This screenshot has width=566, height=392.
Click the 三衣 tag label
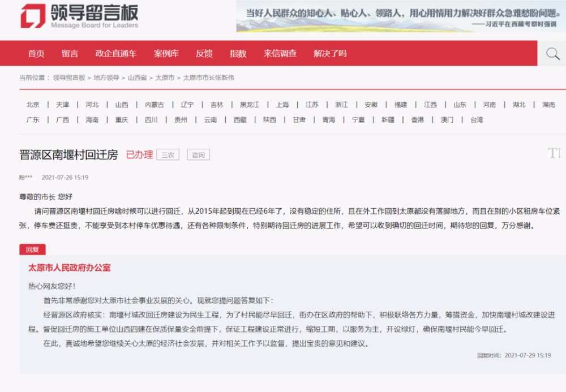[x=168, y=154]
